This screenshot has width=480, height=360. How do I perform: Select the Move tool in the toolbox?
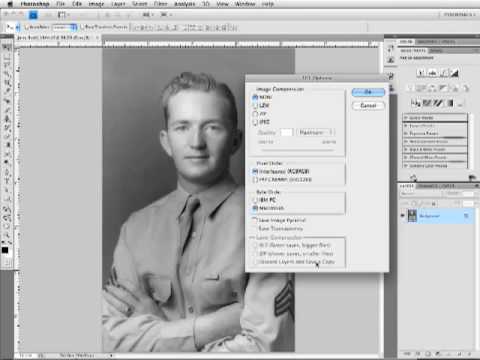(6, 48)
